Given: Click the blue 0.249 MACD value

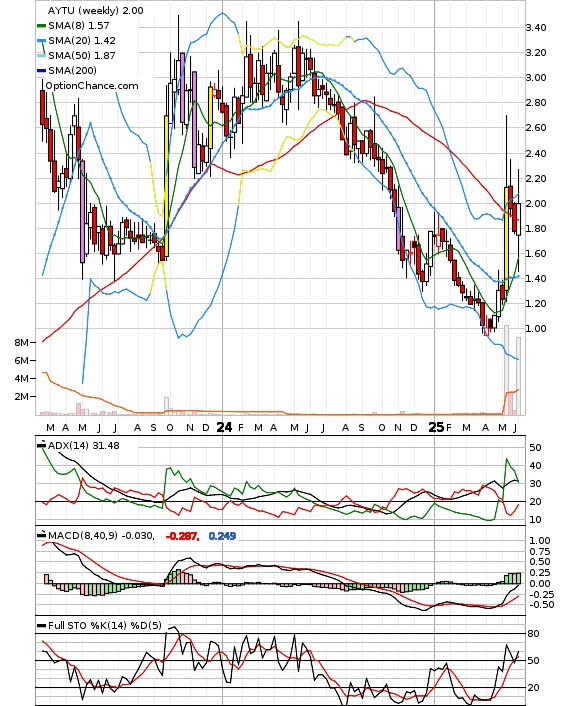Looking at the screenshot, I should pos(222,536).
